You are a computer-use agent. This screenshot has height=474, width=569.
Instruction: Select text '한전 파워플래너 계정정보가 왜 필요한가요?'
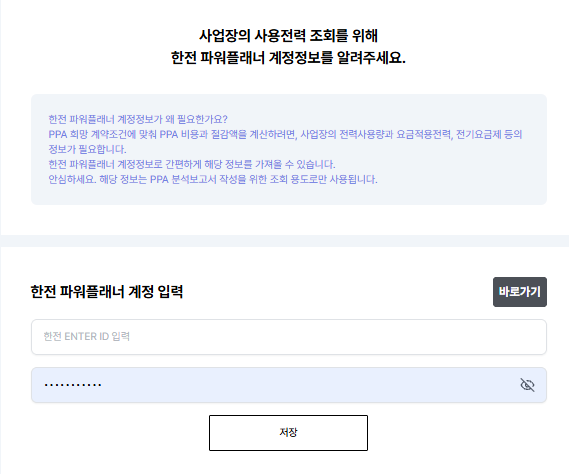[x=138, y=119]
